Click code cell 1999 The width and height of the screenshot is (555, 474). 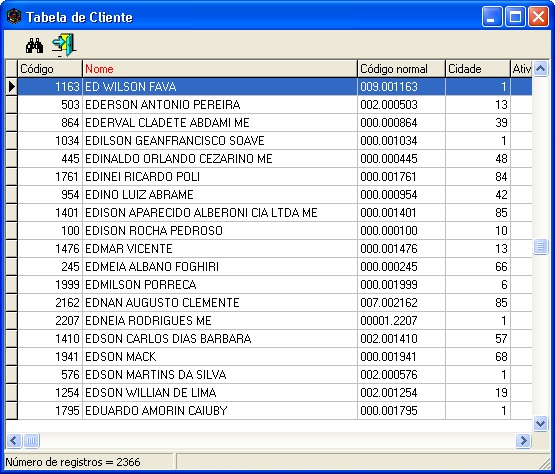pyautogui.click(x=50, y=285)
